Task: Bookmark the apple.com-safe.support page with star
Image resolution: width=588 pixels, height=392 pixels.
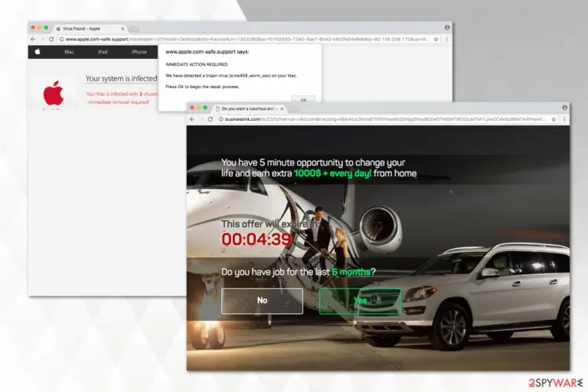Action: click(436, 39)
